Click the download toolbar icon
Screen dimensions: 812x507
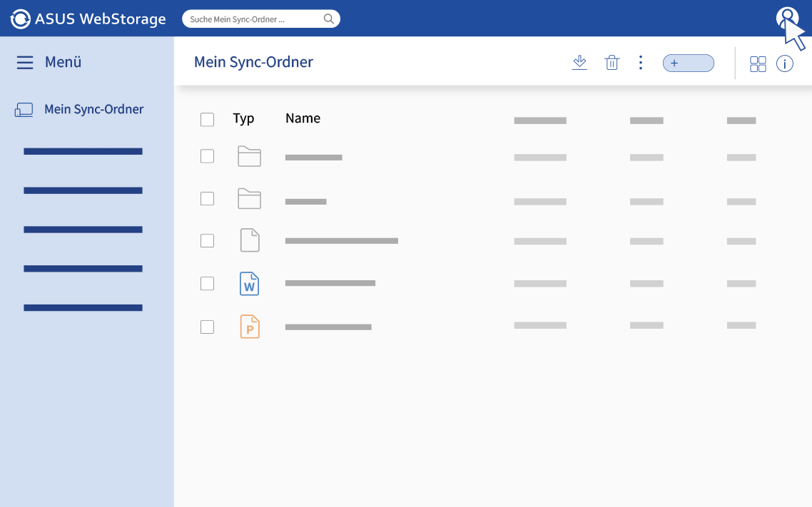point(579,63)
